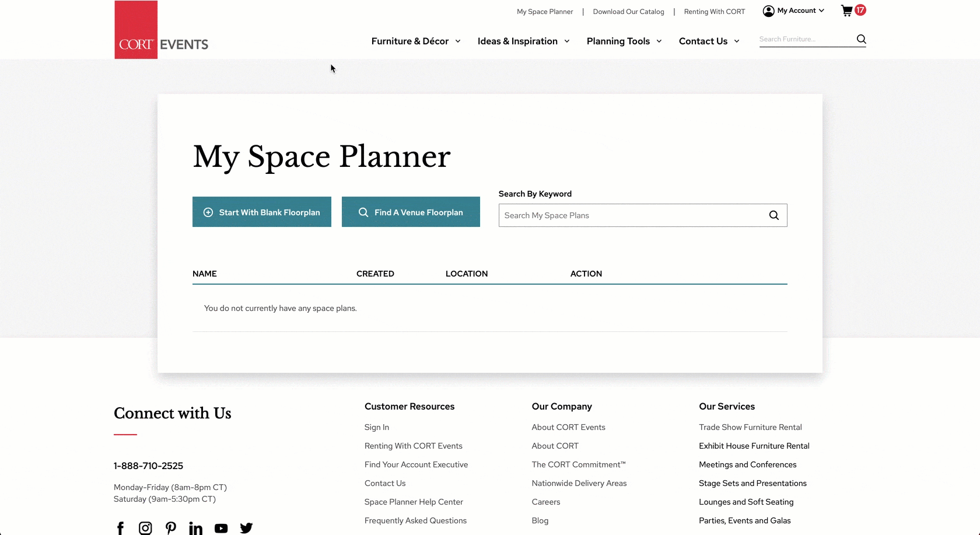Open CORT's Instagram page icon
Image resolution: width=980 pixels, height=535 pixels.
point(145,528)
